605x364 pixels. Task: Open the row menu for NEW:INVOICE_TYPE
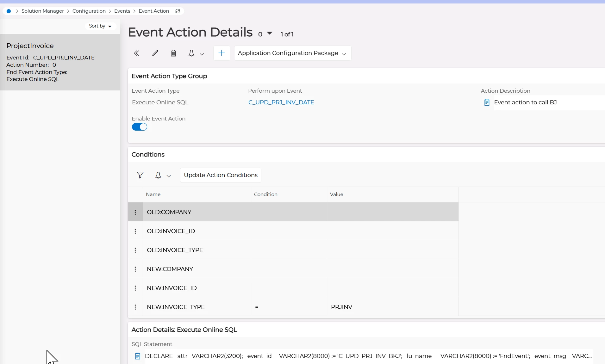click(x=135, y=307)
